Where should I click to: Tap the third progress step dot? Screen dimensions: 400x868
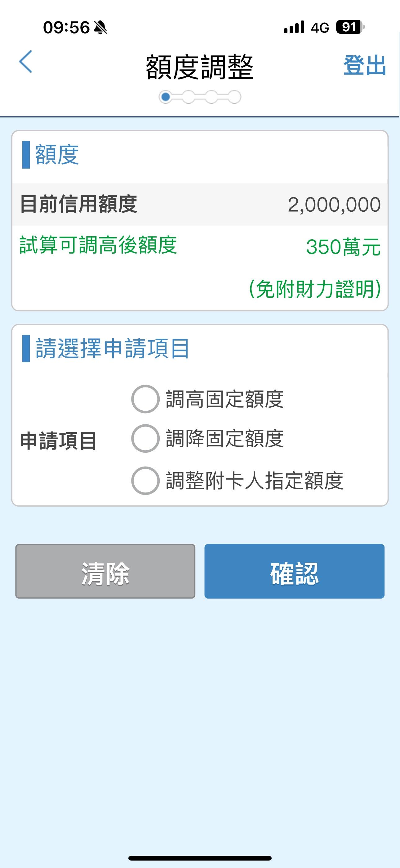point(211,97)
